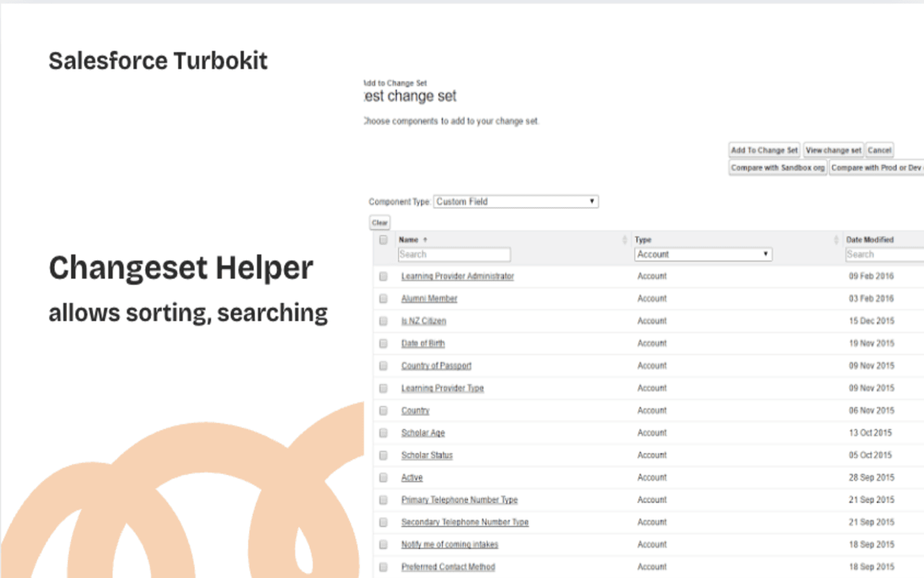The width and height of the screenshot is (924, 578).
Task: Check the Alumni Member row checkbox
Action: [383, 299]
